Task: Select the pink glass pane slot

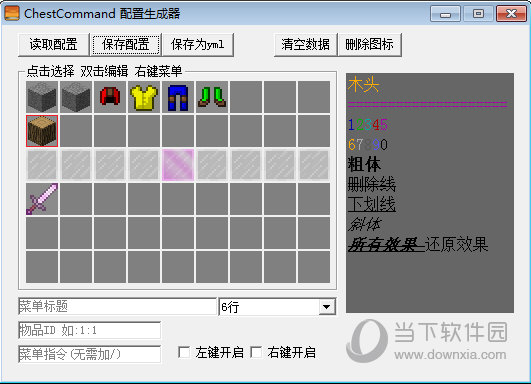Action: point(178,165)
